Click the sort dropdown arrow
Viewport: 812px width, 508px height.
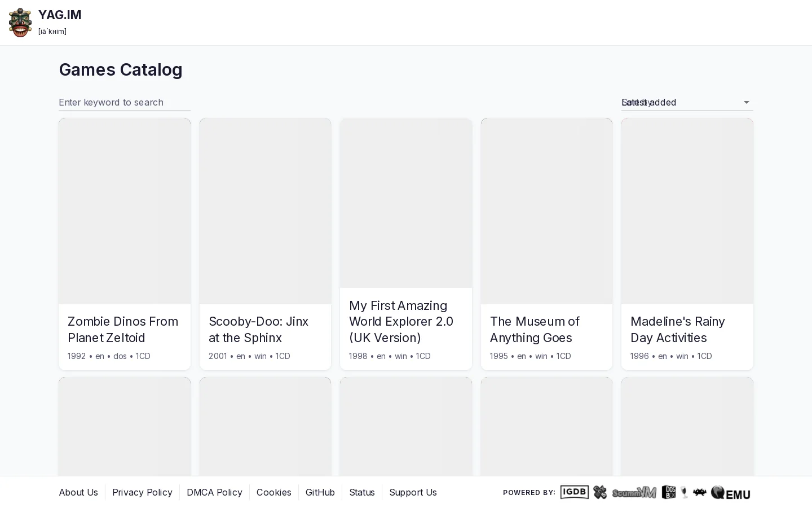point(746,102)
